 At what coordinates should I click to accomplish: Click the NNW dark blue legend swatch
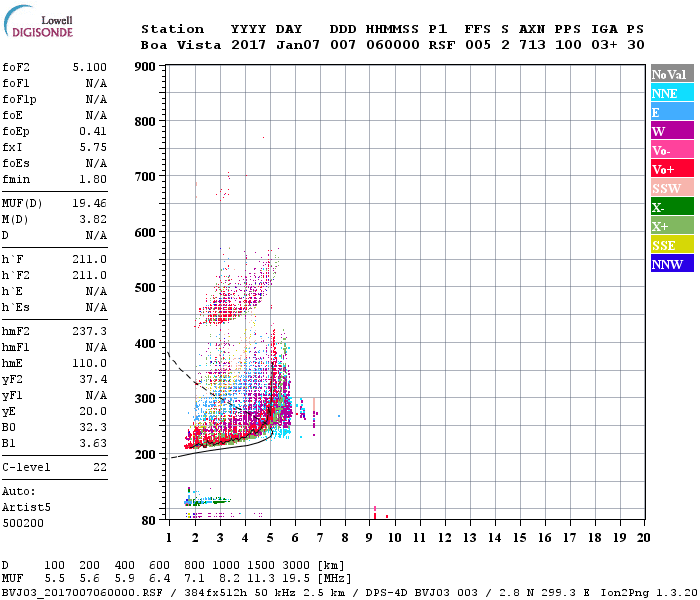click(x=672, y=263)
